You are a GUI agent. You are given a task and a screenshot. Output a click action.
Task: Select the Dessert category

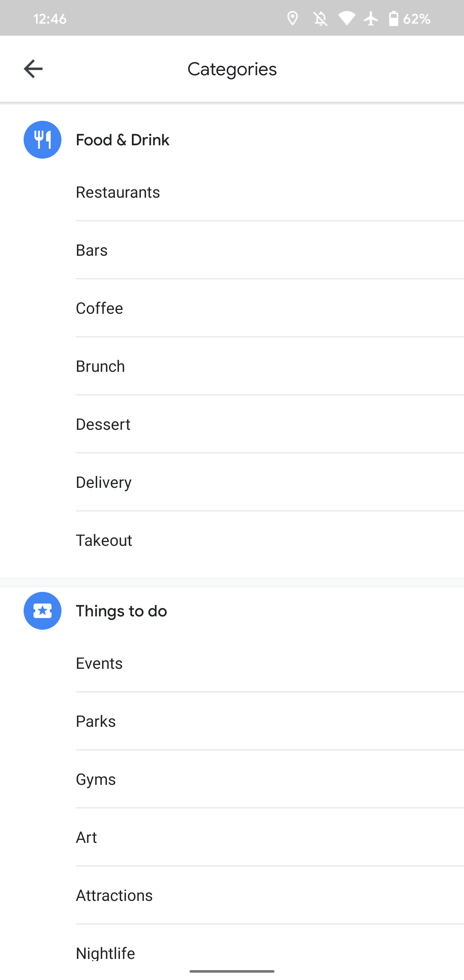pos(103,424)
